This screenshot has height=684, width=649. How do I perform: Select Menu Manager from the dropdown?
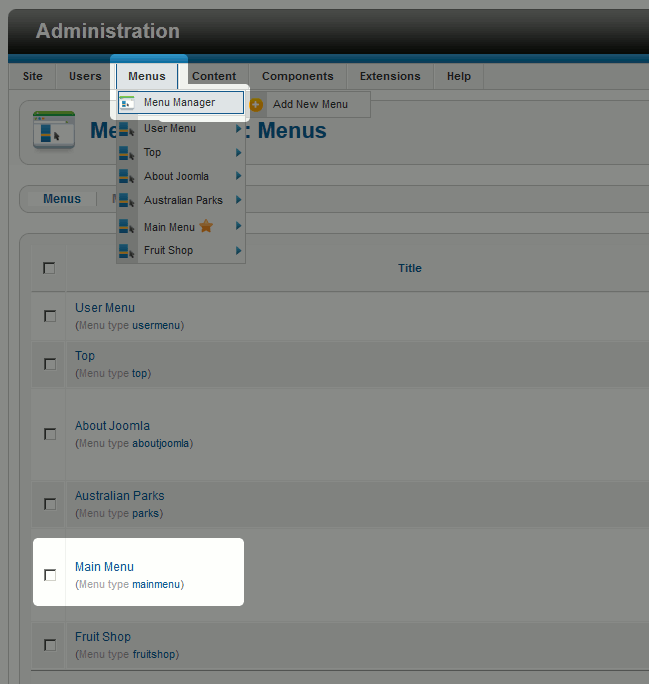[x=181, y=103]
